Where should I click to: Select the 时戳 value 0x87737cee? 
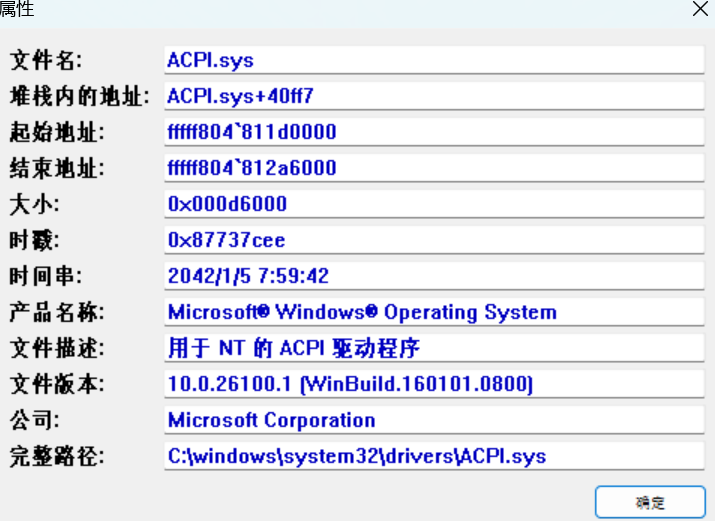click(434, 240)
